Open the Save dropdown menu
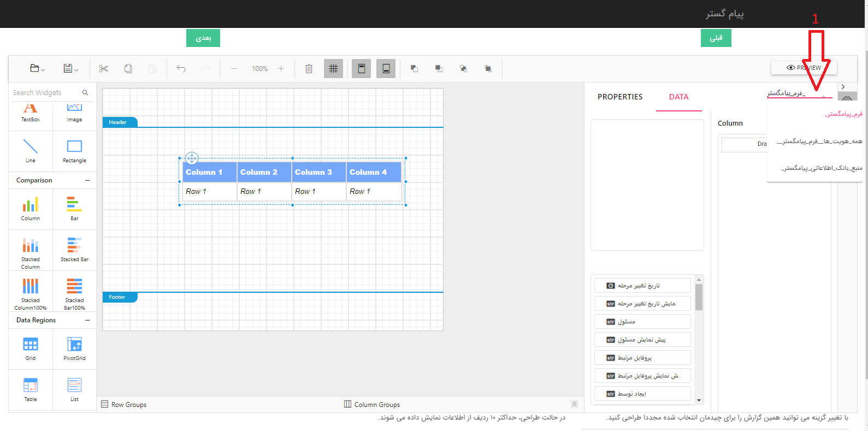 point(70,69)
